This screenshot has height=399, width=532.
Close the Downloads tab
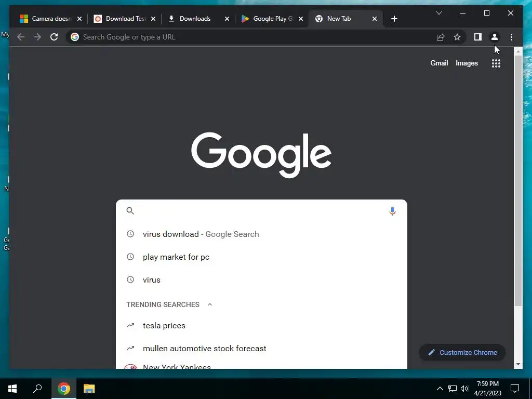227,19
